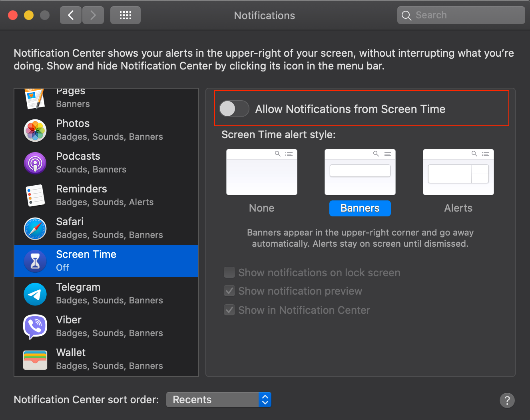530x420 pixels.
Task: Click the Podcasts app icon
Action: (35, 163)
